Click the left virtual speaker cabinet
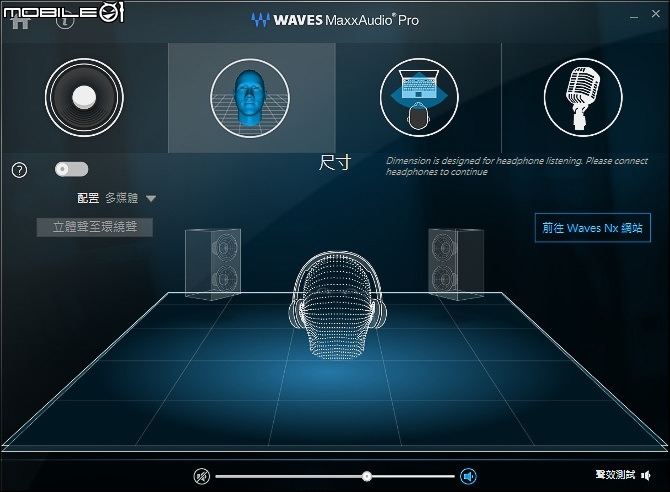Screen dimensions: 670x492 [x=213, y=264]
